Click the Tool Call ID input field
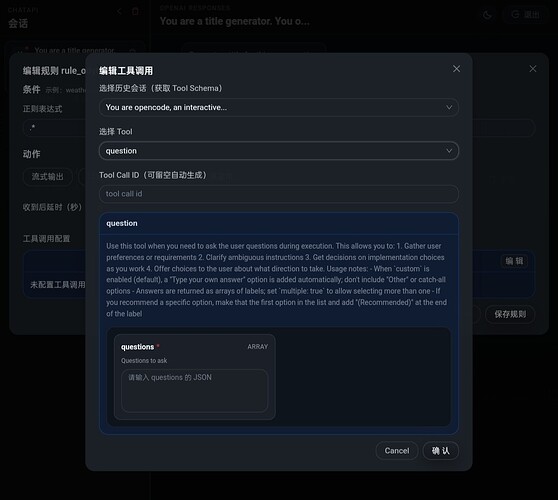This screenshot has width=558, height=500. click(279, 194)
